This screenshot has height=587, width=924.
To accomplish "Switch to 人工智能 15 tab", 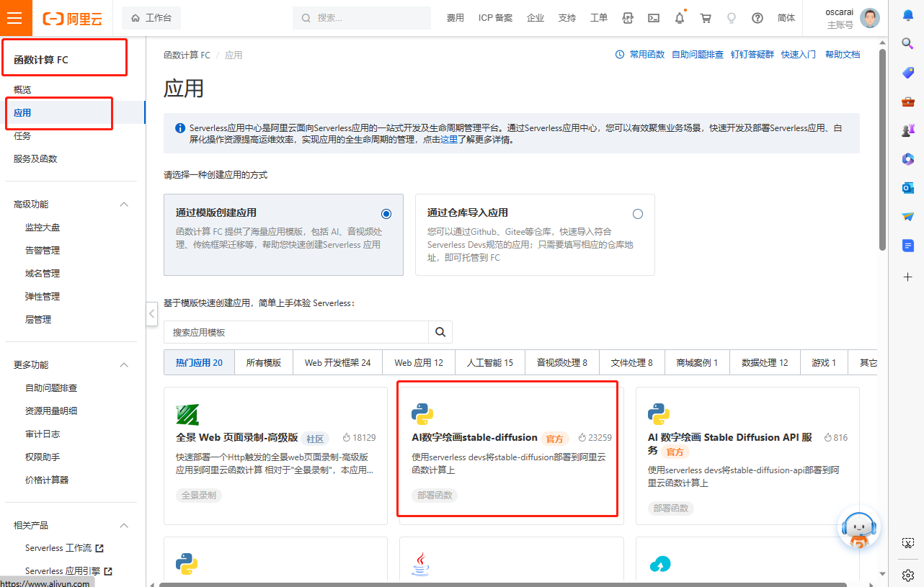I will pyautogui.click(x=490, y=363).
